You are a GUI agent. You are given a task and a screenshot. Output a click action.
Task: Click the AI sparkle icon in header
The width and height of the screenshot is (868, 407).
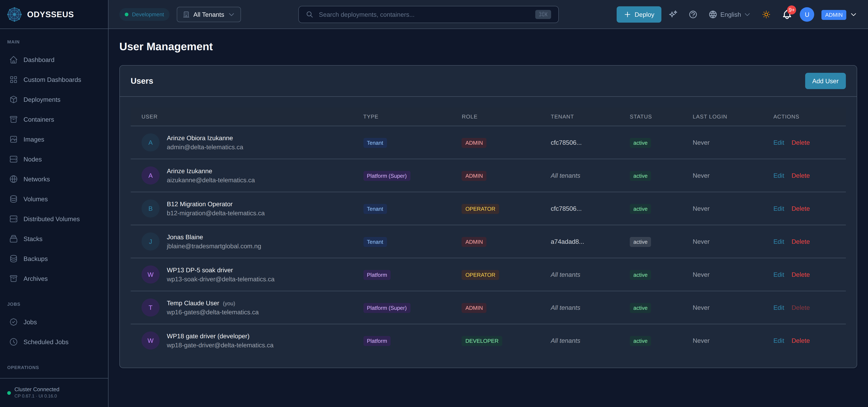click(x=673, y=14)
